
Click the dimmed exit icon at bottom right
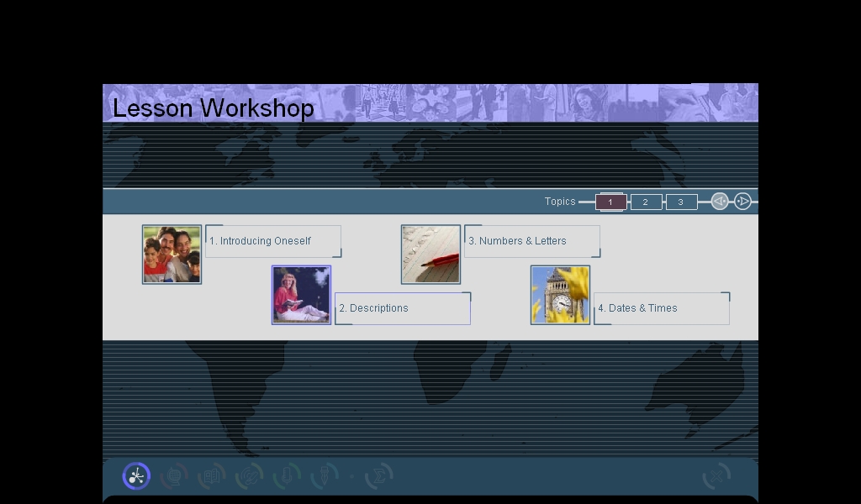pyautogui.click(x=716, y=476)
